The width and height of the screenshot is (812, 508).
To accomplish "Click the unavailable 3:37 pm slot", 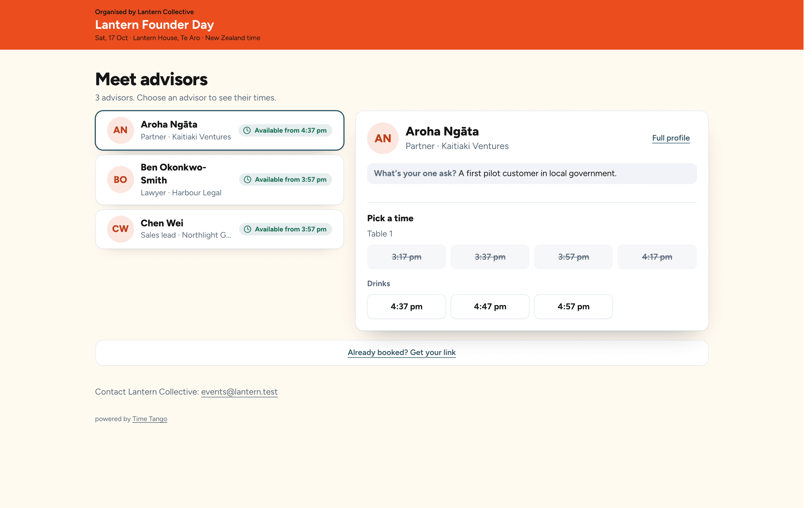I will [490, 257].
